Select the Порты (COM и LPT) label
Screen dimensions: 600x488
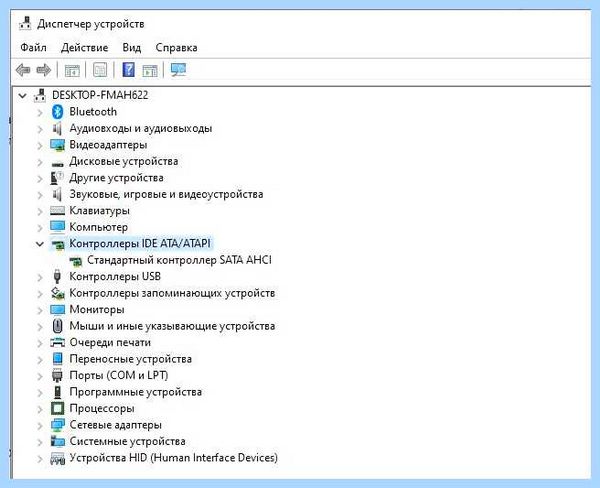pyautogui.click(x=119, y=375)
